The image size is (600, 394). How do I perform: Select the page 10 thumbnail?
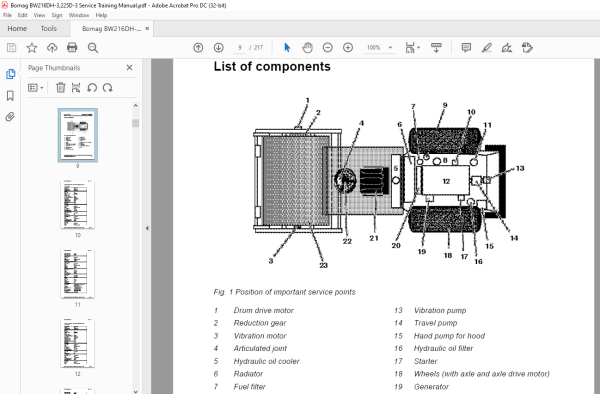[78, 205]
